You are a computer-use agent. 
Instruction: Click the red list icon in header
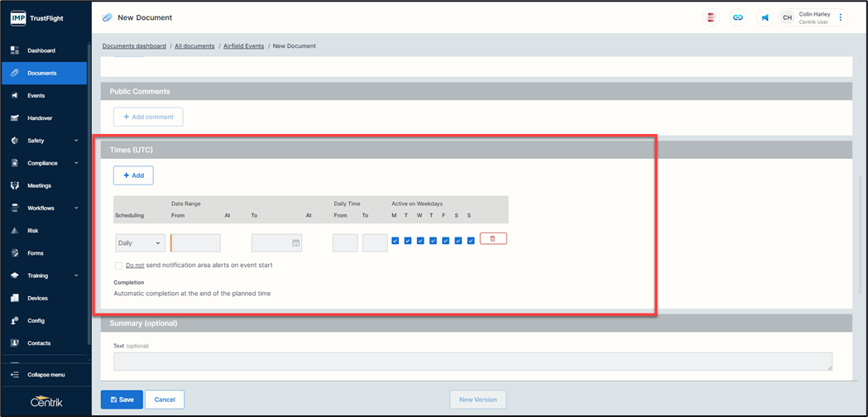click(x=710, y=17)
